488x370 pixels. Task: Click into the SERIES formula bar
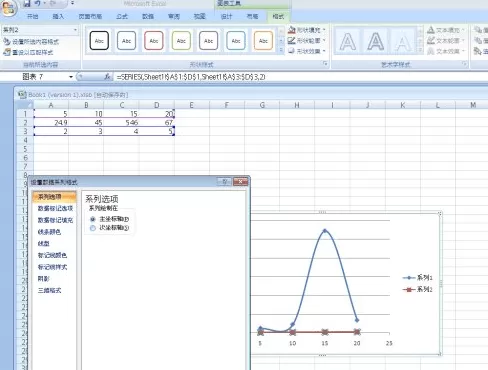(x=300, y=77)
